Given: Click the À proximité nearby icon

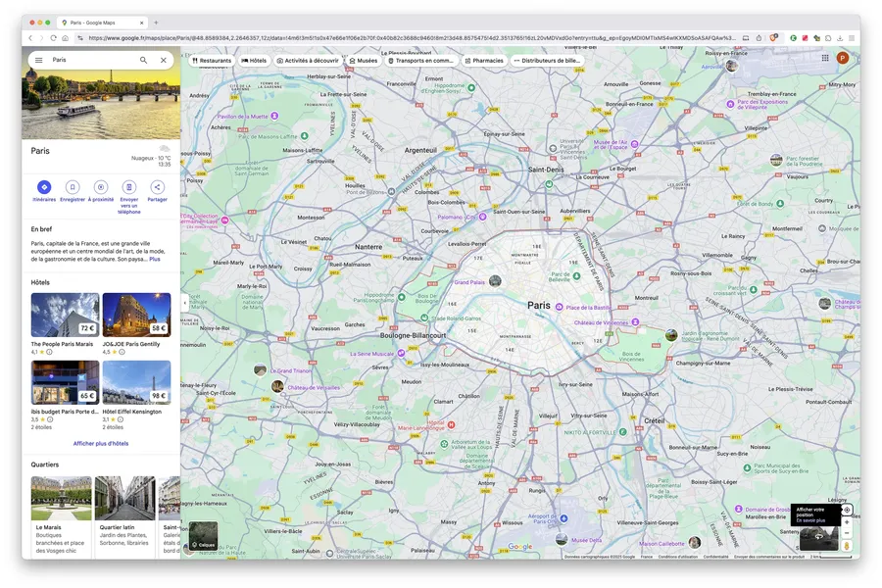Looking at the screenshot, I should pos(101,187).
